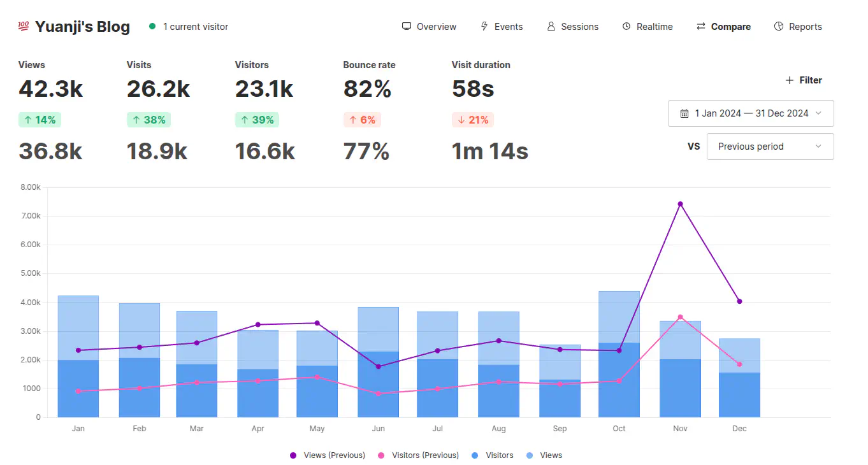The width and height of the screenshot is (868, 465).
Task: Click the Compare arrows icon
Action: click(x=701, y=27)
